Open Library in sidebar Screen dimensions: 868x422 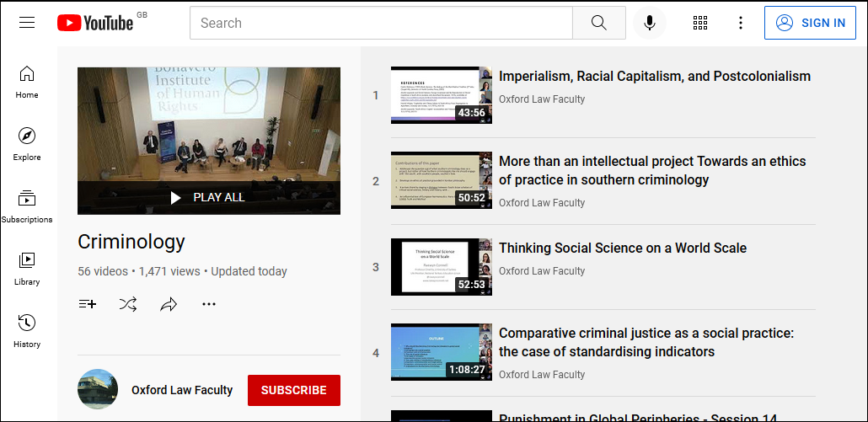click(27, 270)
